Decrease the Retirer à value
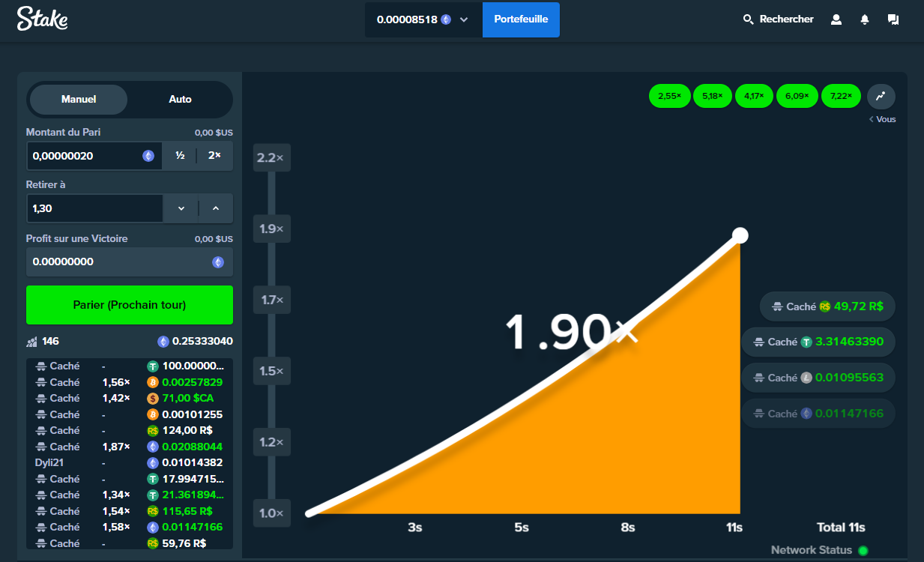 point(181,208)
